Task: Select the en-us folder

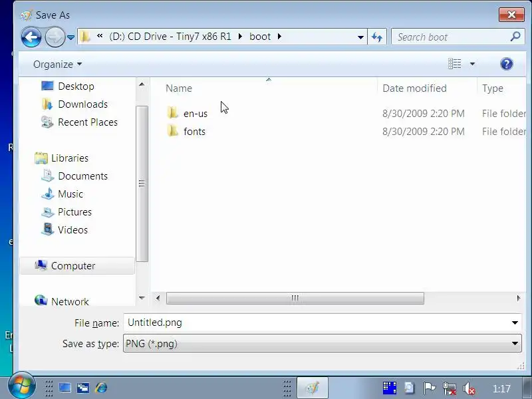Action: 196,114
